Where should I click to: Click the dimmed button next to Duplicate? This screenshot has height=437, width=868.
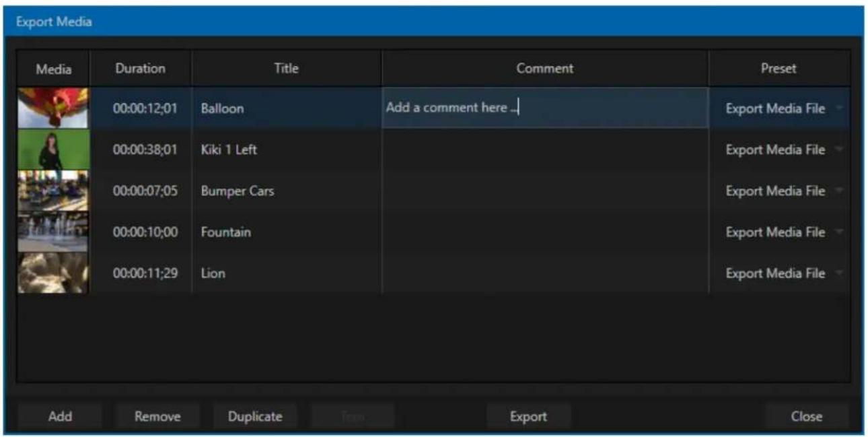[353, 416]
